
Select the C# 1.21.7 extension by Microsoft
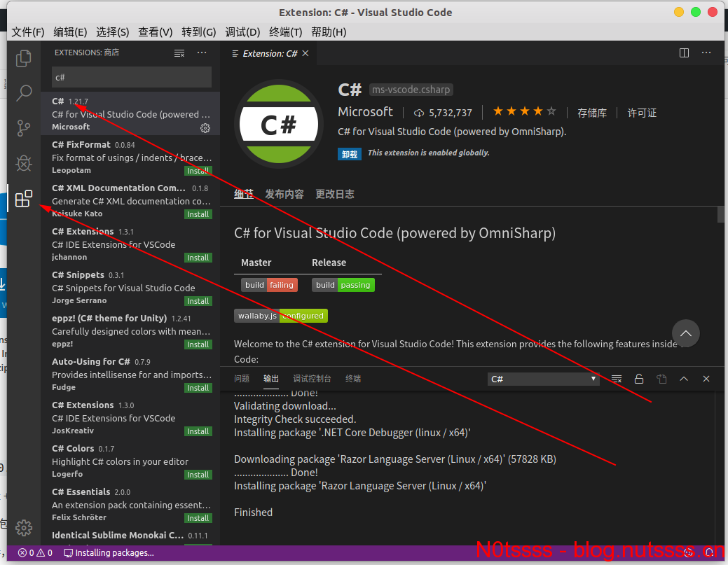[x=130, y=113]
